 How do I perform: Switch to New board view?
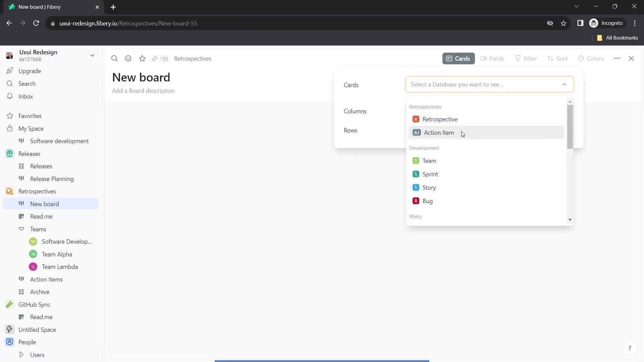[44, 204]
